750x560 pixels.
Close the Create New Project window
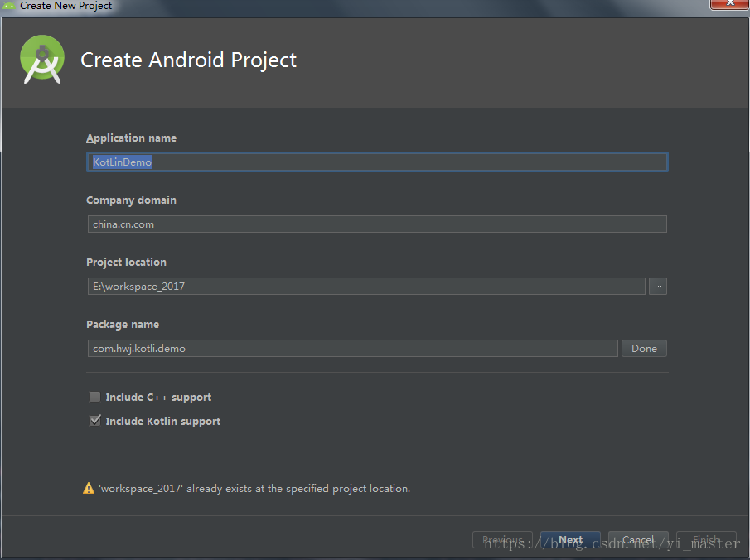(x=729, y=4)
